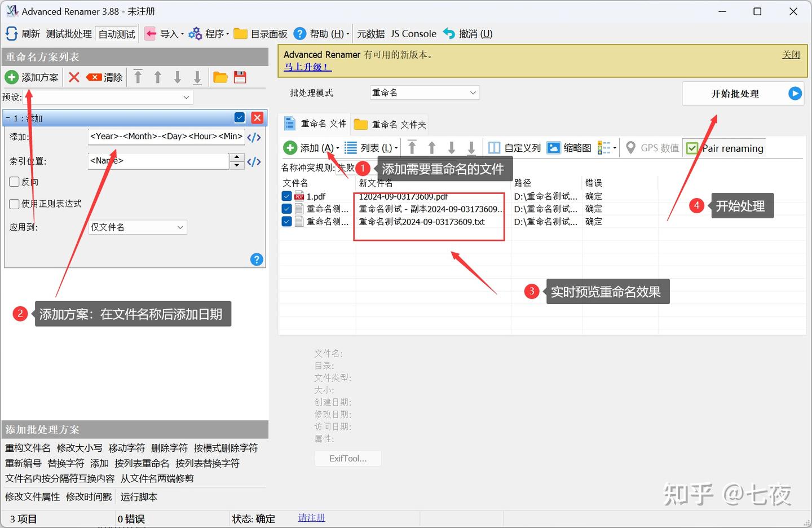Switch to the 重命名 文件 tab
Screen dimensions: 812x528
coord(315,124)
